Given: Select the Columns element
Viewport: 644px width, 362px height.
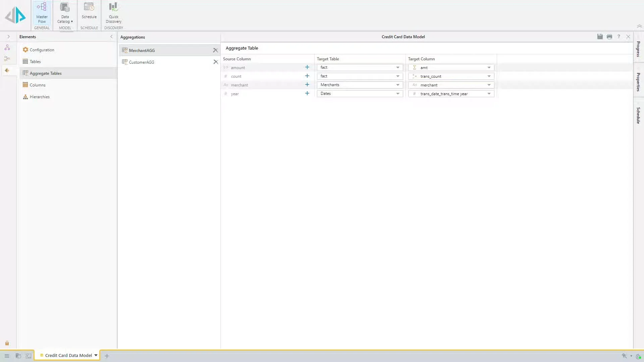Looking at the screenshot, I should point(37,85).
